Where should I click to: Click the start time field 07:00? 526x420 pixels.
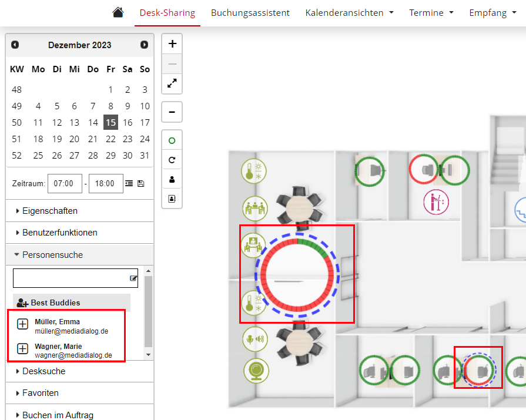coord(65,183)
